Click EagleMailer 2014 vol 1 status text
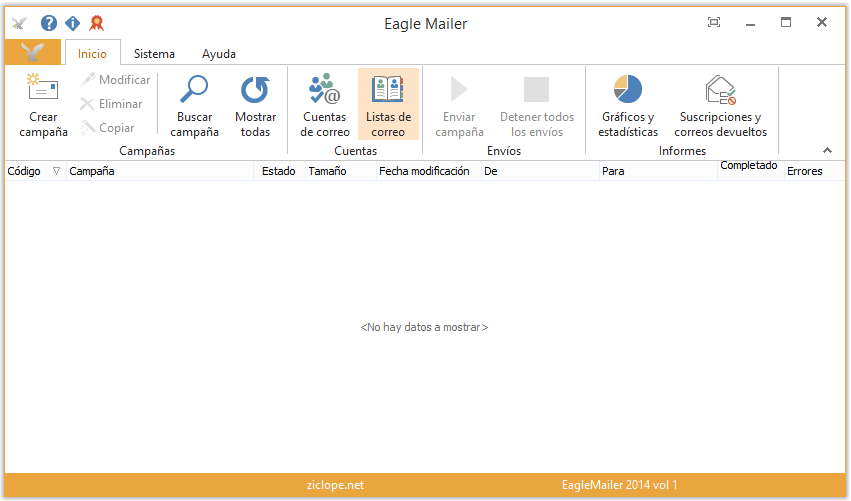Screen dimensions: 851x501 tap(619, 485)
